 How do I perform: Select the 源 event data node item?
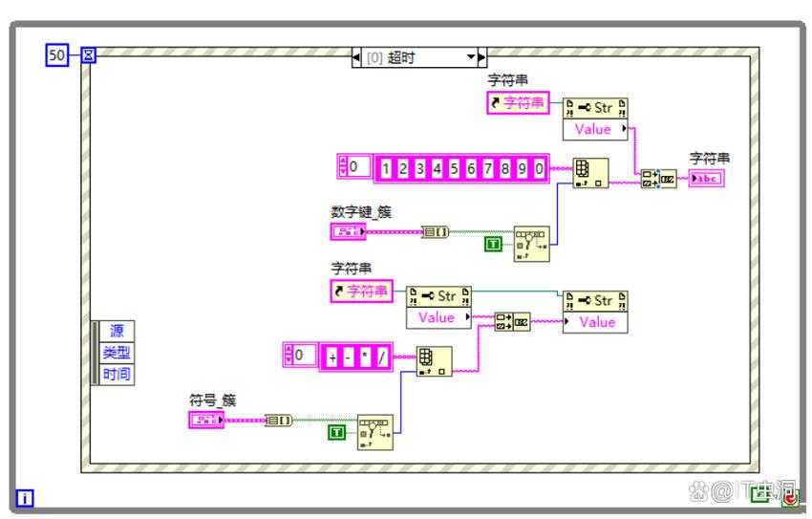point(117,331)
